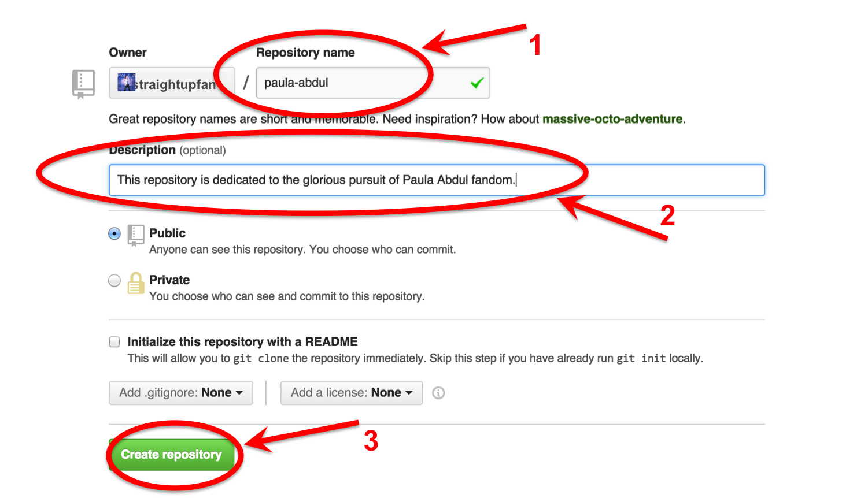
Task: Open the straightupfan owner dropdown
Action: pos(172,83)
